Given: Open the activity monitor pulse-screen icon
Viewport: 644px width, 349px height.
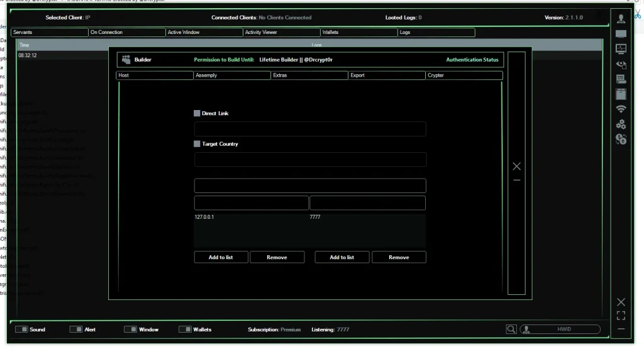Looking at the screenshot, I should 621,48.
